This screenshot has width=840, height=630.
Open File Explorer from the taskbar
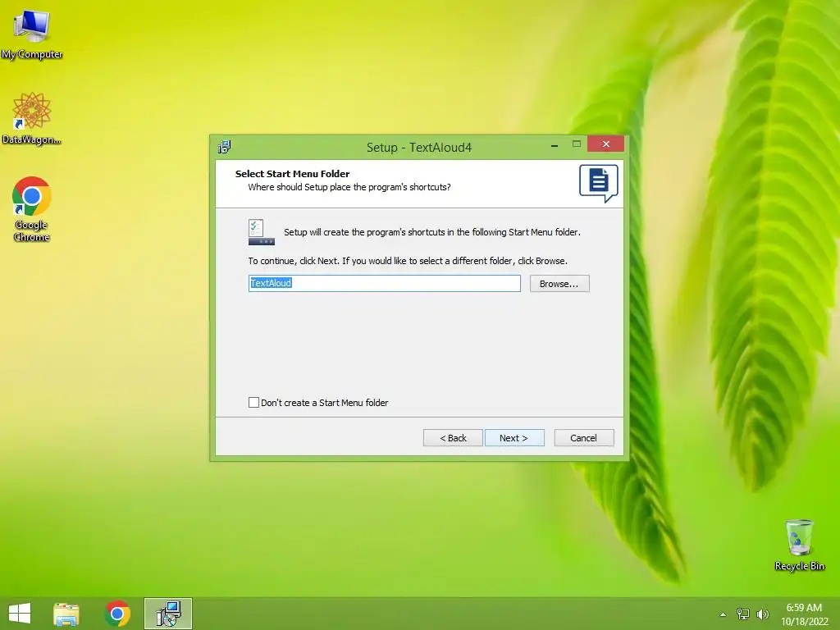tap(66, 614)
